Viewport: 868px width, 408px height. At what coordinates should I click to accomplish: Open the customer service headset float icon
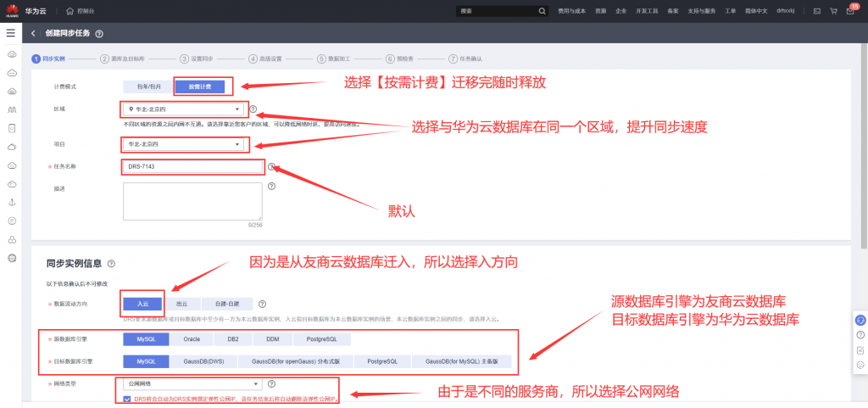coord(860,320)
